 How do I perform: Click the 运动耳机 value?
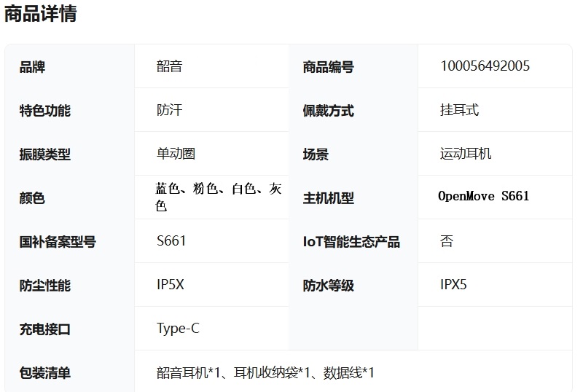click(x=466, y=154)
